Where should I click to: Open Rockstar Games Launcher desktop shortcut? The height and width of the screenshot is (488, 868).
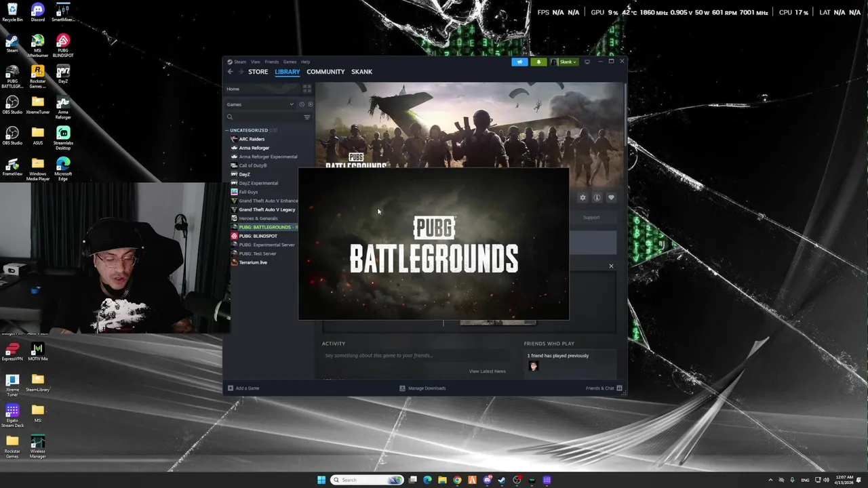point(38,76)
